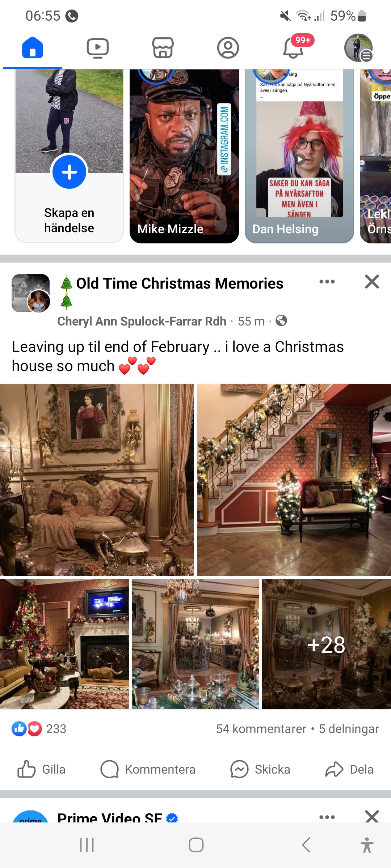
Task: Open the Marketplace storefront icon
Action: click(x=163, y=48)
